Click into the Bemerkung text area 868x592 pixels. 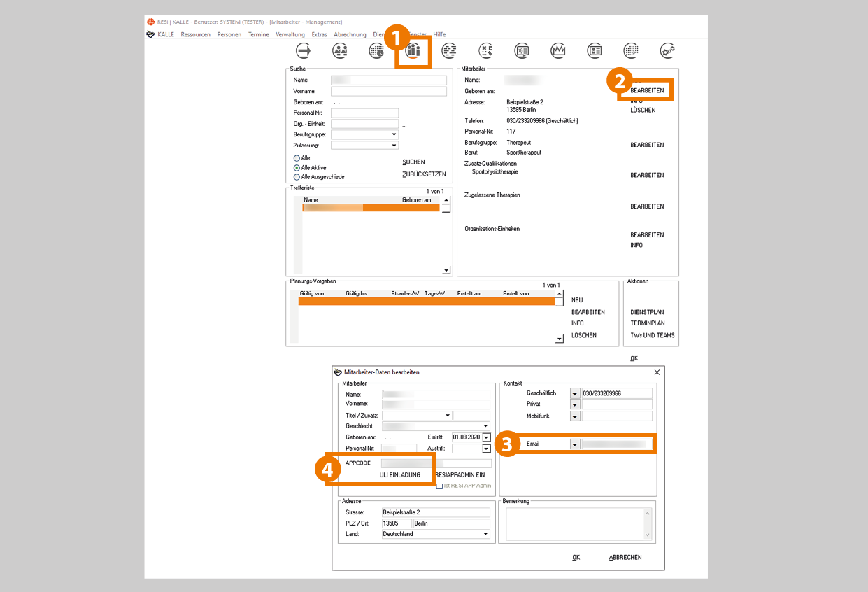[574, 523]
